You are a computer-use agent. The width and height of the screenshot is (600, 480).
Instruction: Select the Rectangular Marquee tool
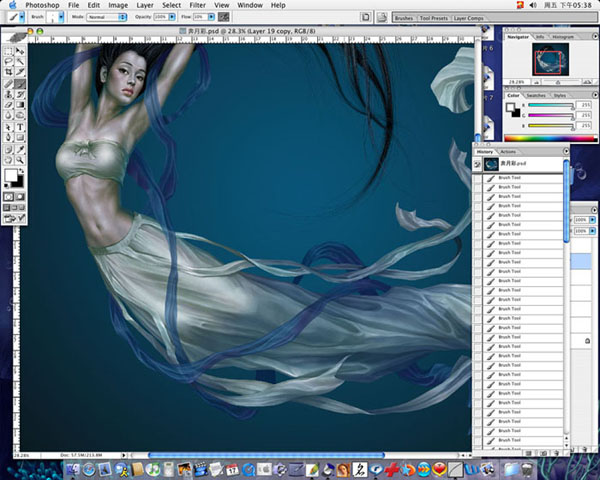pos(9,50)
